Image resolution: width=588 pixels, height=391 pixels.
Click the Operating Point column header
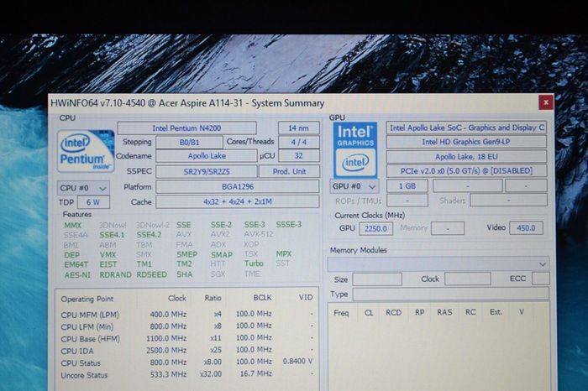(x=87, y=299)
